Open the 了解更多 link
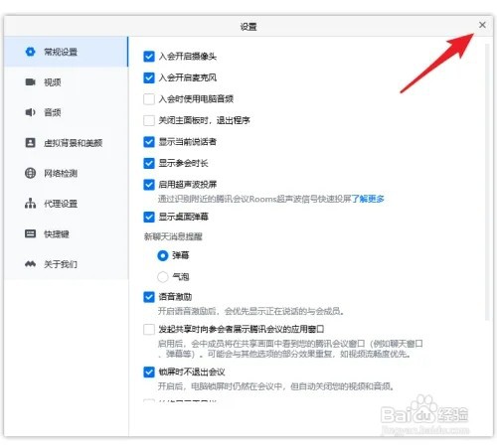 pos(368,199)
